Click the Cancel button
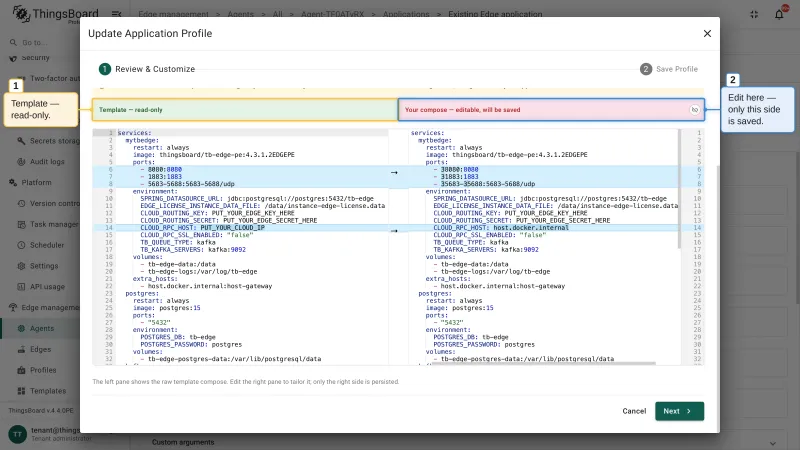This screenshot has width=800, height=450. [634, 411]
